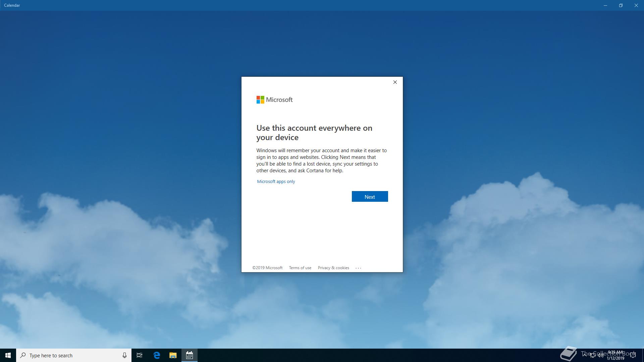This screenshot has height=362, width=644.
Task: Launch Microsoft Edge from the taskbar
Action: pos(157,355)
